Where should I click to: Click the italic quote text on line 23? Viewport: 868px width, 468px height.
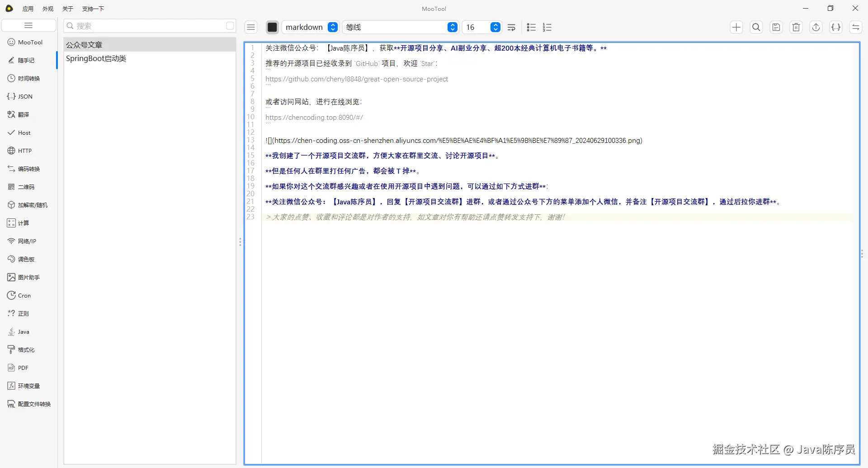[415, 217]
